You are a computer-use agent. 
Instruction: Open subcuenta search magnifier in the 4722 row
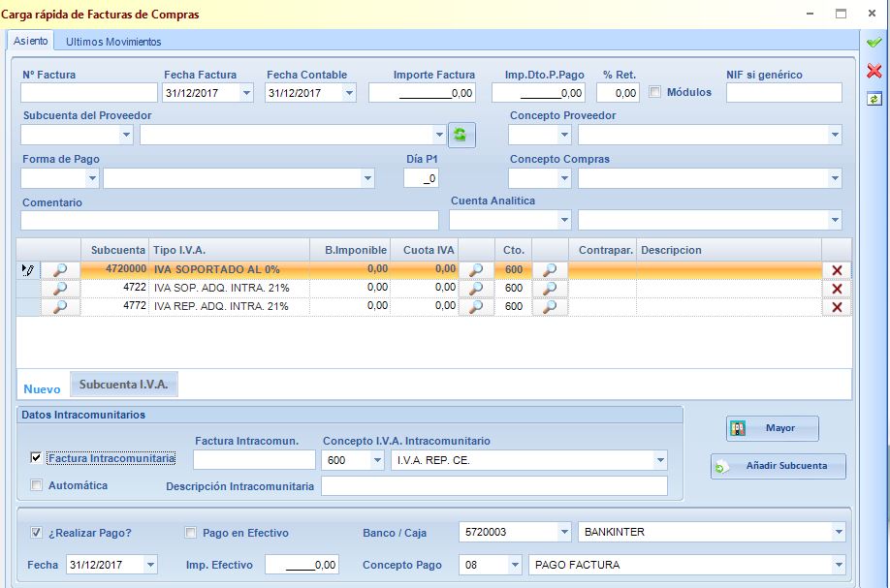60,289
